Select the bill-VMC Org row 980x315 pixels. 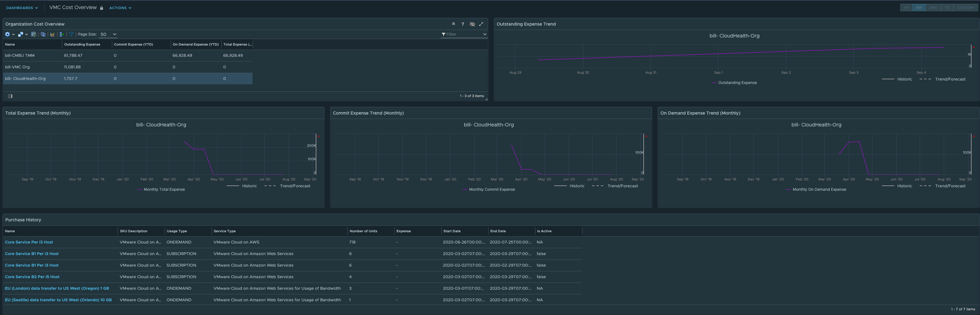(x=128, y=67)
